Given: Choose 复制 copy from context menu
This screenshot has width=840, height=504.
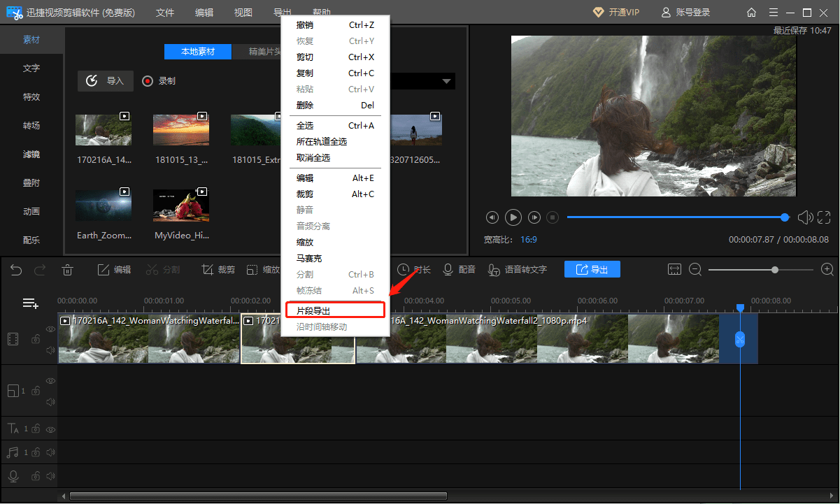Looking at the screenshot, I should (x=335, y=73).
